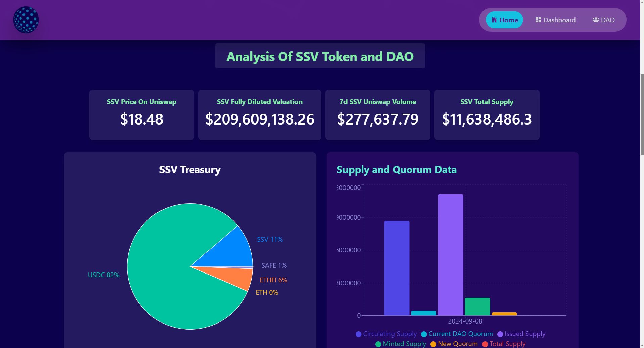Open the Home navigation tab
The height and width of the screenshot is (348, 644).
click(x=504, y=20)
